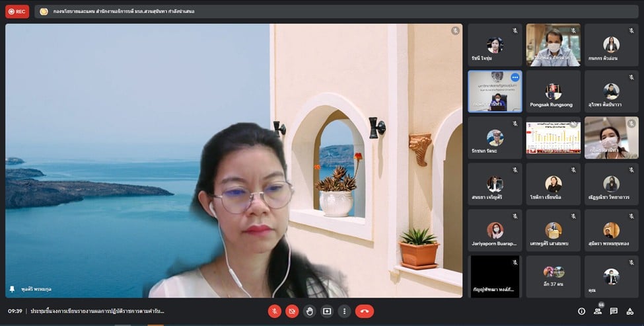Open the shared bar chart presentation tile
Image resolution: width=644 pixels, height=326 pixels.
(x=553, y=138)
